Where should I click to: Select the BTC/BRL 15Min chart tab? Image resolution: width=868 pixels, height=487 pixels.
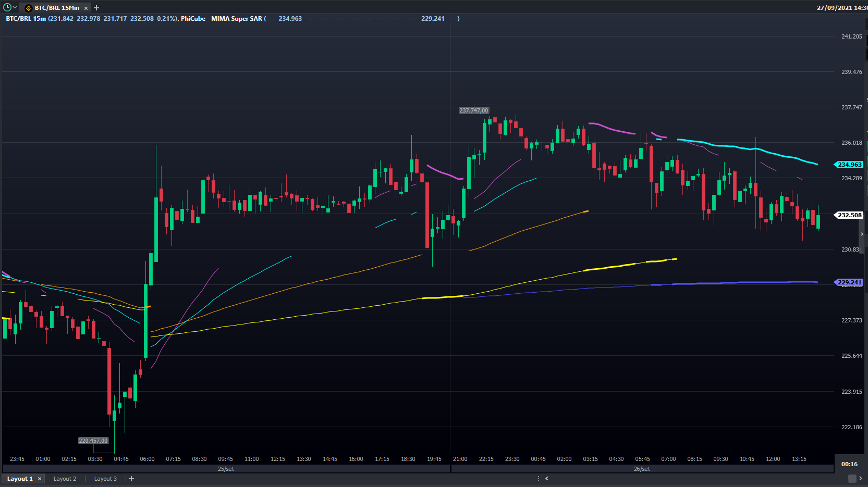pyautogui.click(x=56, y=8)
